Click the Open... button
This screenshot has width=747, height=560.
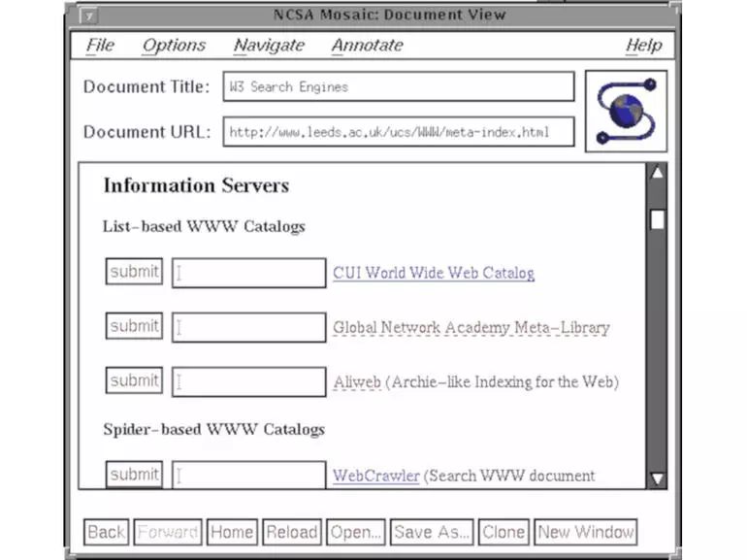point(356,532)
